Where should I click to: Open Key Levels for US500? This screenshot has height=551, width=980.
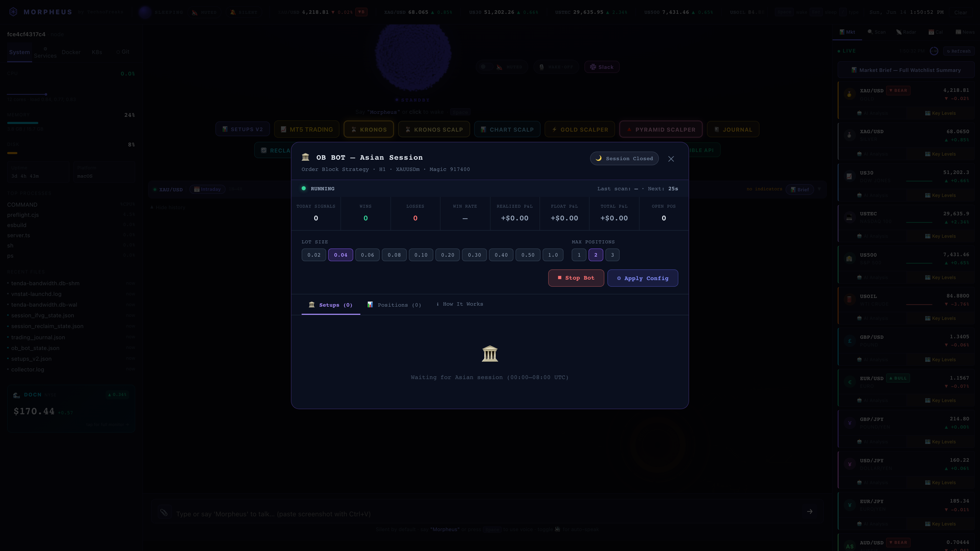[x=940, y=277]
